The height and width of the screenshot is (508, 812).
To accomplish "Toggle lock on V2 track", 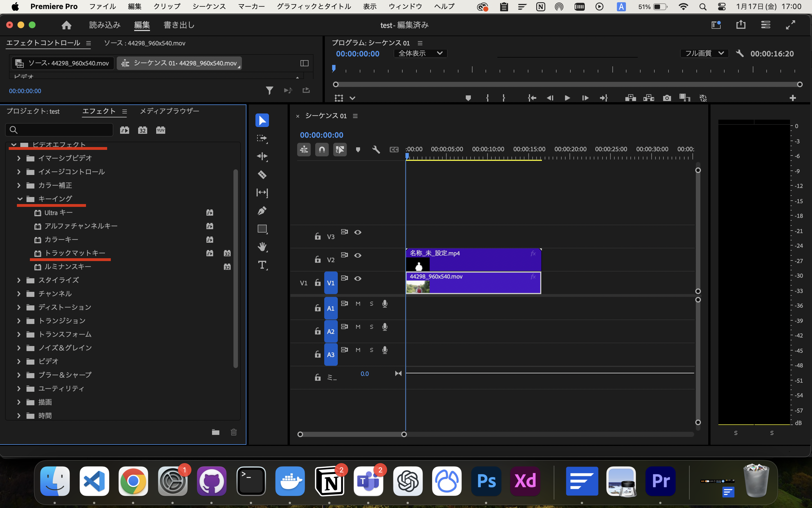I will 317,259.
